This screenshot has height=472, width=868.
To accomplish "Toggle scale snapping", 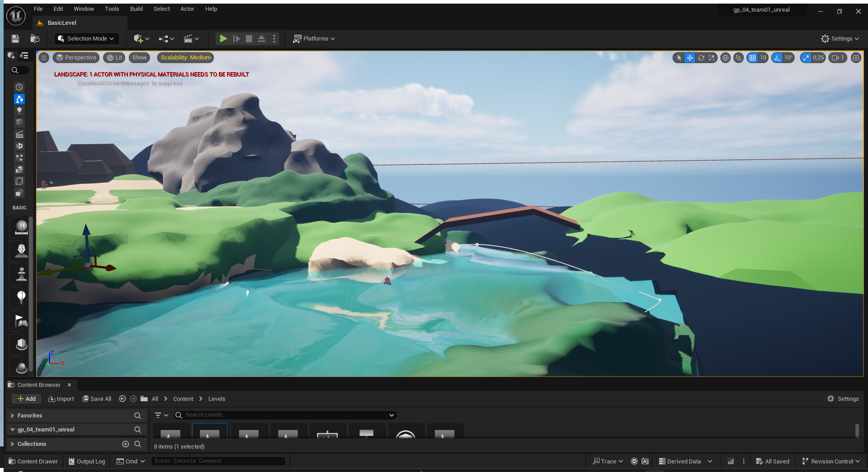I will (x=806, y=58).
